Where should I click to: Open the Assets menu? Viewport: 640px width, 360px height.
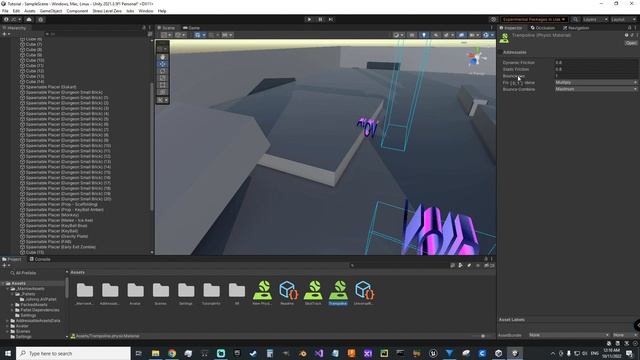[29, 11]
